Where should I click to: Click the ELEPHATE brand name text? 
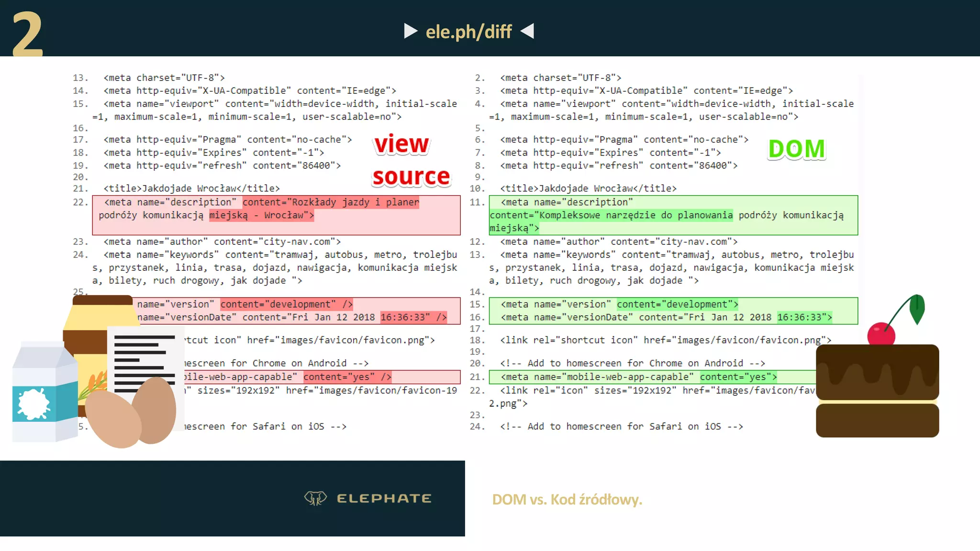(384, 498)
